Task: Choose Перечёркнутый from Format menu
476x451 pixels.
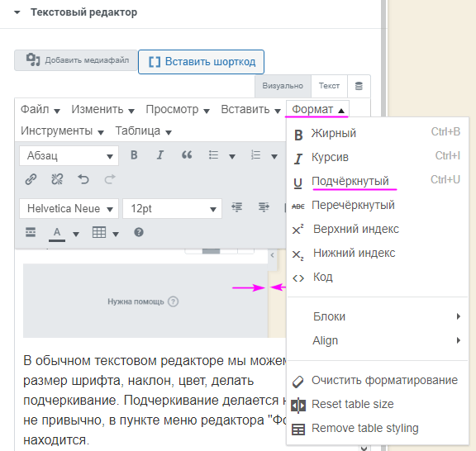Action: pyautogui.click(x=378, y=205)
